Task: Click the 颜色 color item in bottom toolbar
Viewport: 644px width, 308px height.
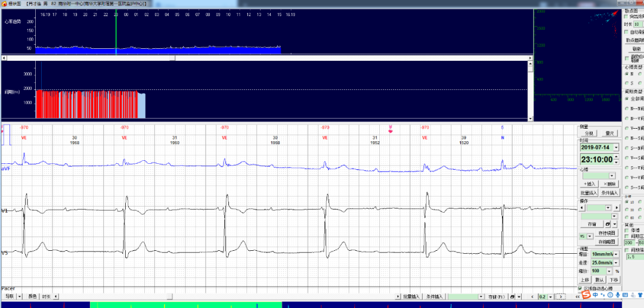Action: tap(32, 296)
